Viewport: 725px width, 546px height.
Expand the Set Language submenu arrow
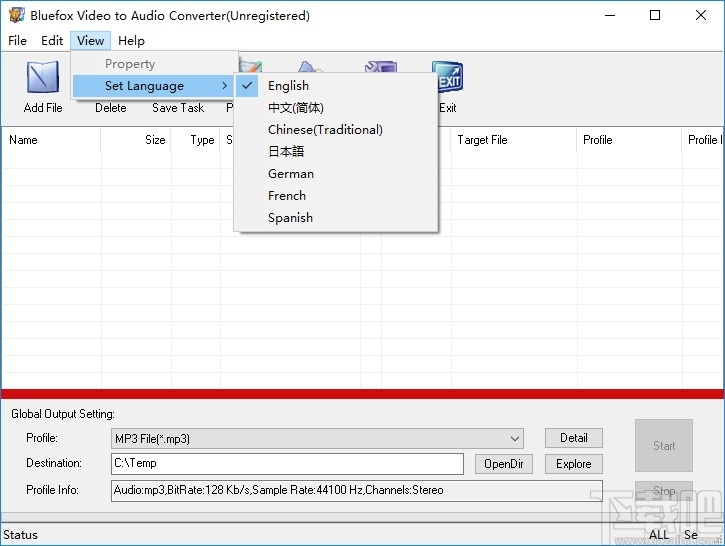224,86
